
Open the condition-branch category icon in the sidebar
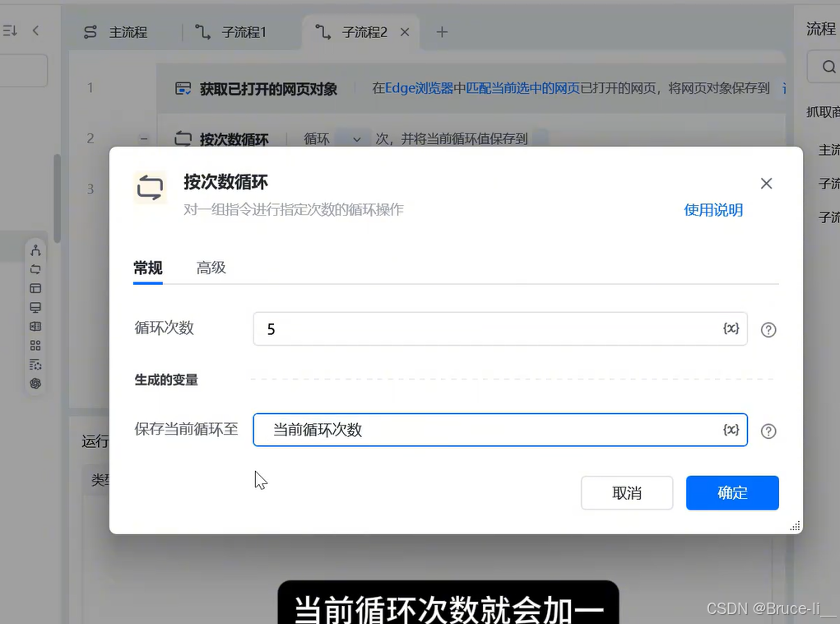(x=35, y=250)
